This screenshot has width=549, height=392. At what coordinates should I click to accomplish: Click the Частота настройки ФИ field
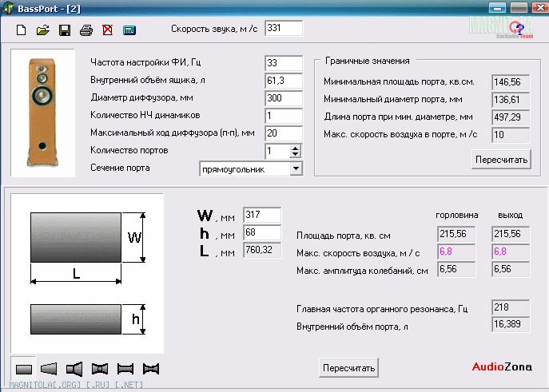point(283,63)
